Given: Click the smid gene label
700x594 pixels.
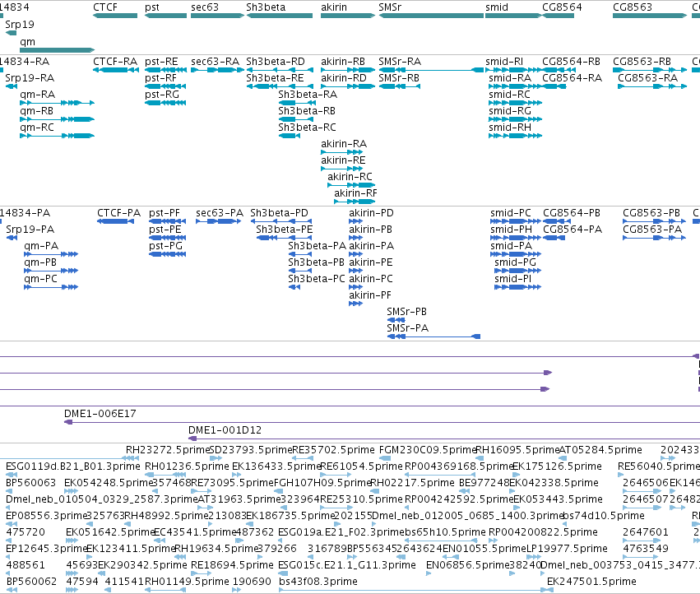Looking at the screenshot, I should coord(497,7).
